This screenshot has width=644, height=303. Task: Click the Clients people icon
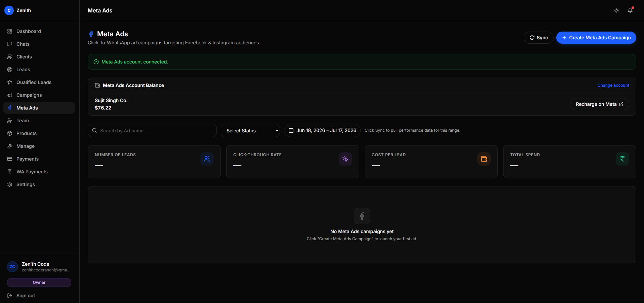coord(10,57)
